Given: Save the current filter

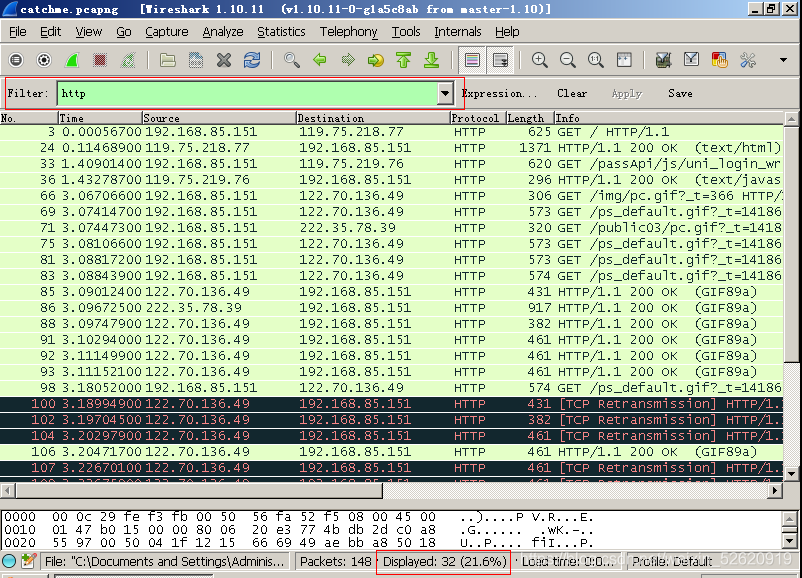Looking at the screenshot, I should coord(680,94).
